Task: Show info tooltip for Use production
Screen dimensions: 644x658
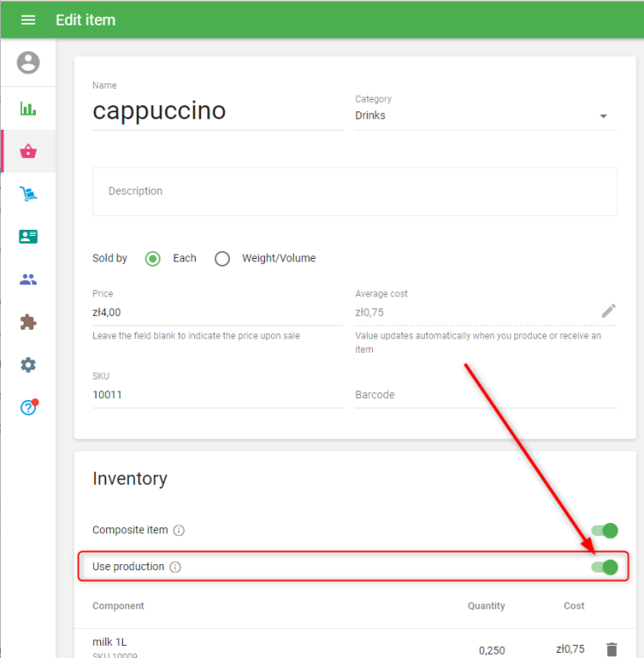Action: pyautogui.click(x=175, y=568)
